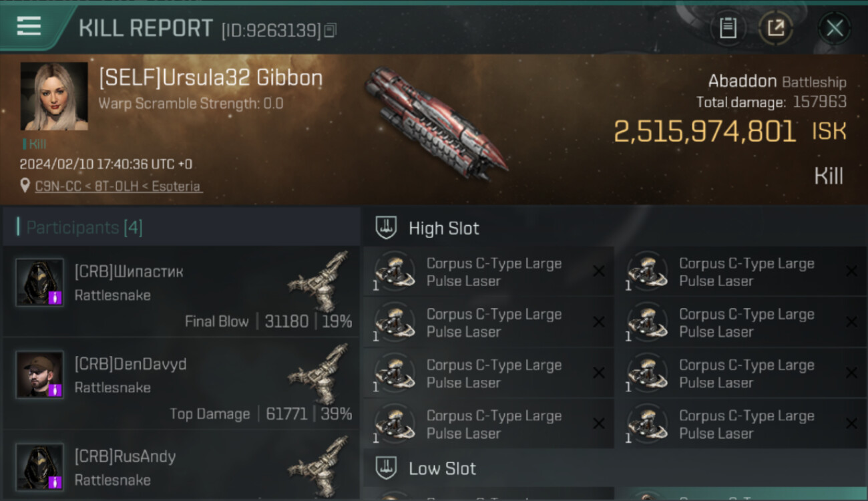This screenshot has width=868, height=501.
Task: Open Шипастик's pilot portrait
Action: pos(40,283)
